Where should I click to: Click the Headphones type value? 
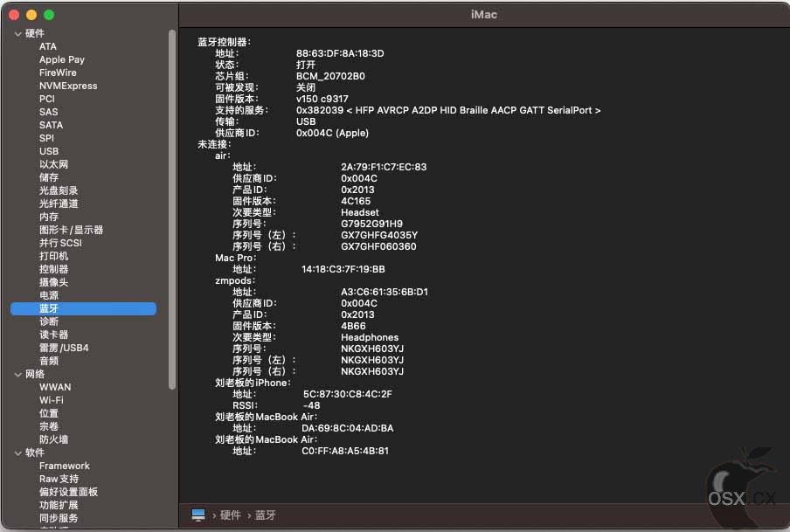tap(370, 337)
